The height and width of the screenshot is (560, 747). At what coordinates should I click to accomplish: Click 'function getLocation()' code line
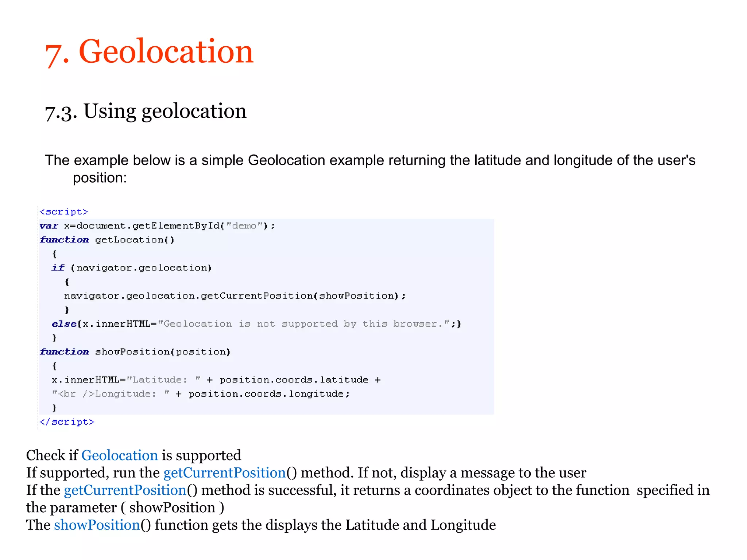pos(107,240)
